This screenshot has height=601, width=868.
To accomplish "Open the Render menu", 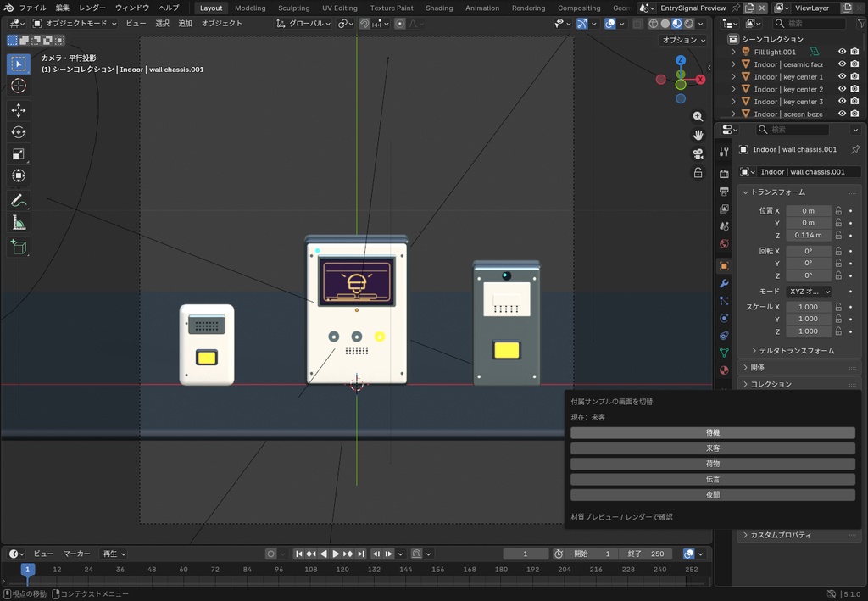I will click(92, 8).
